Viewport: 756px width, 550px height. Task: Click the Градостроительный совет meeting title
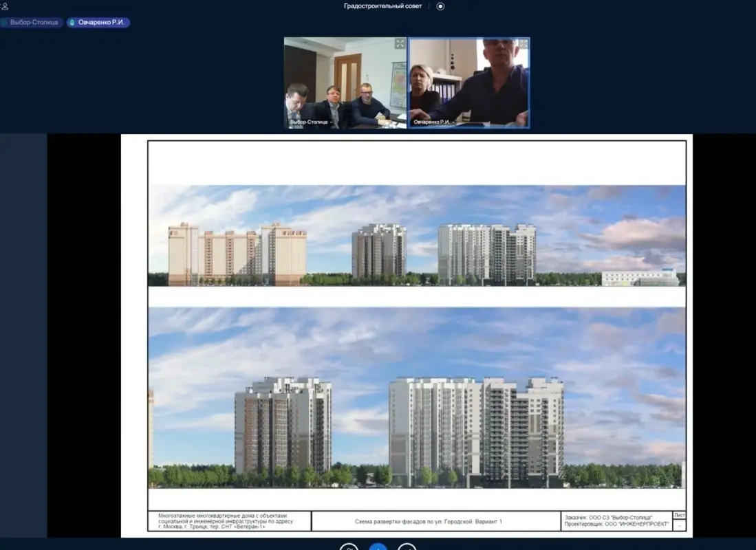[382, 6]
